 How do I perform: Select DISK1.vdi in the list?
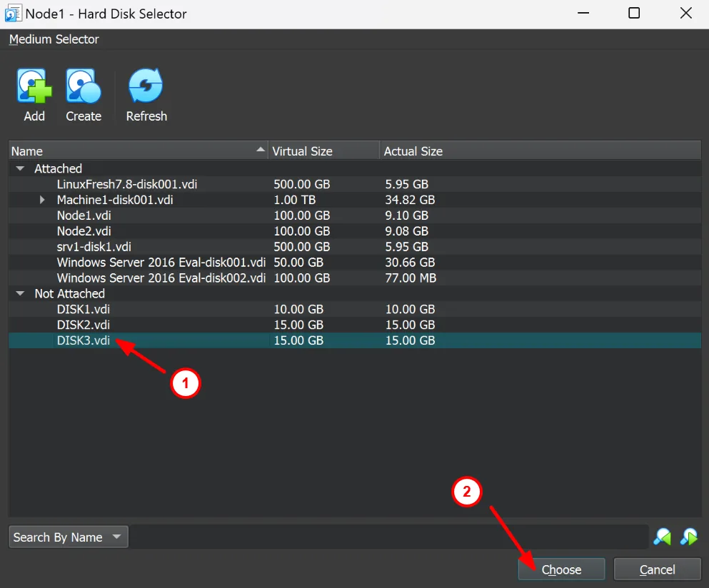click(84, 310)
